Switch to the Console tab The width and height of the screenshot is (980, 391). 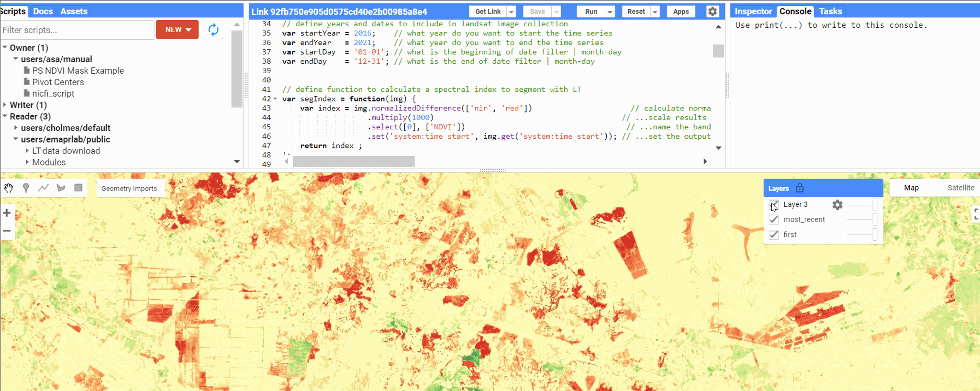point(795,11)
